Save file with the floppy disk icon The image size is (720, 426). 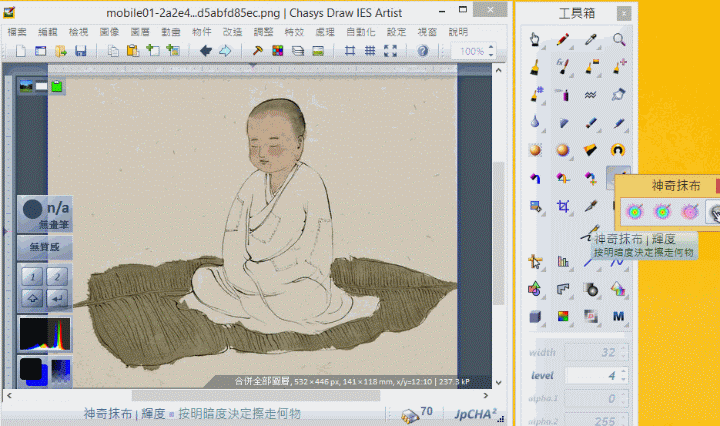81,50
